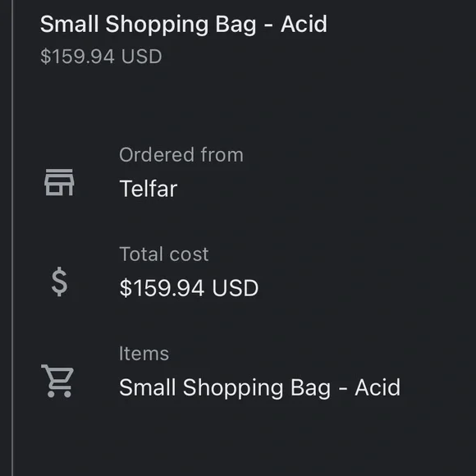This screenshot has height=476, width=476.
Task: Click the word Acid in the Items entry
Action: click(378, 387)
